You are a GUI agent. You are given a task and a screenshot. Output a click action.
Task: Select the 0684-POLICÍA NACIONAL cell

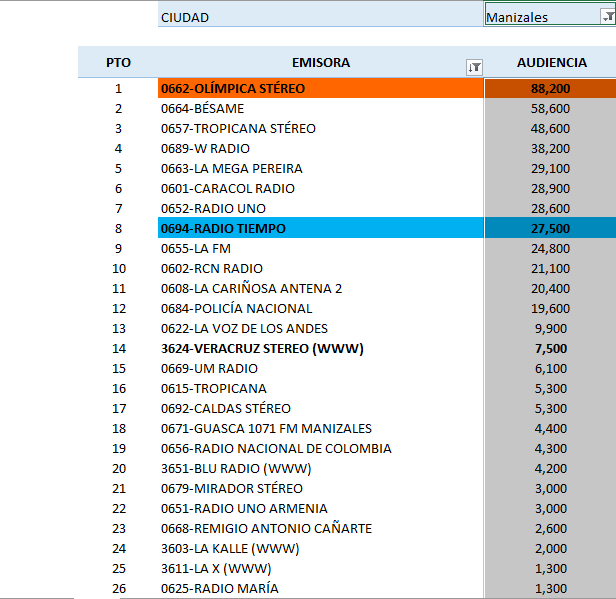point(321,309)
